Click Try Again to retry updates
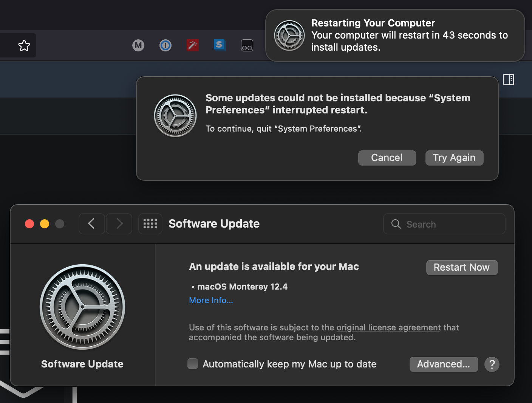Screen dimensions: 532x403 coord(454,158)
